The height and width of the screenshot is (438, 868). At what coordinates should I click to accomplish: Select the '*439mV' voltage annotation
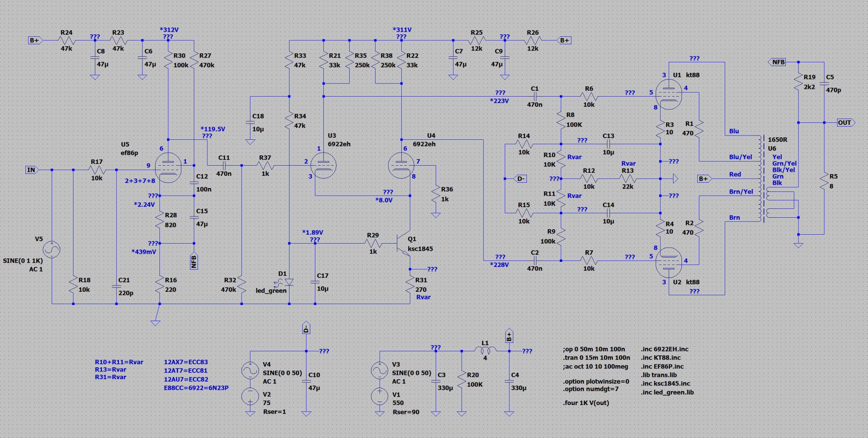click(x=144, y=252)
